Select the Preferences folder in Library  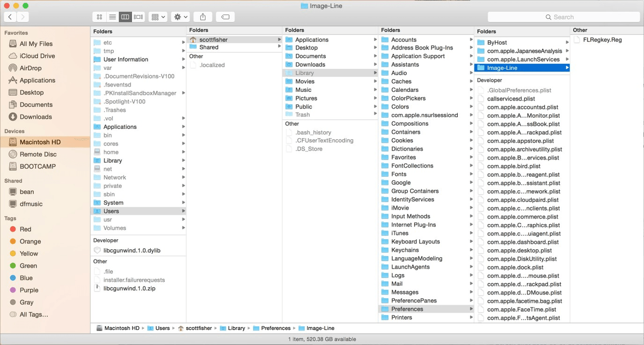tap(426, 309)
